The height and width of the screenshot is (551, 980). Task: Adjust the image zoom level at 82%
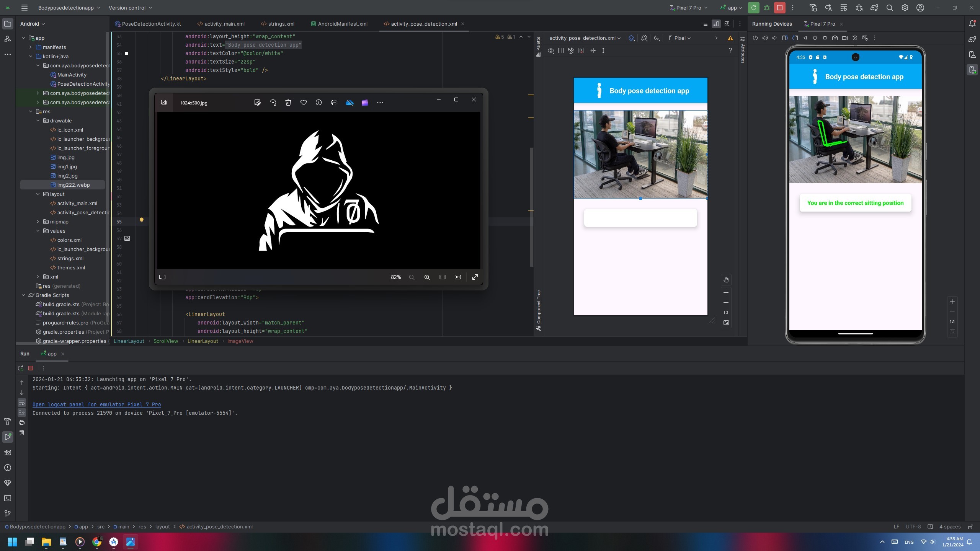point(396,277)
